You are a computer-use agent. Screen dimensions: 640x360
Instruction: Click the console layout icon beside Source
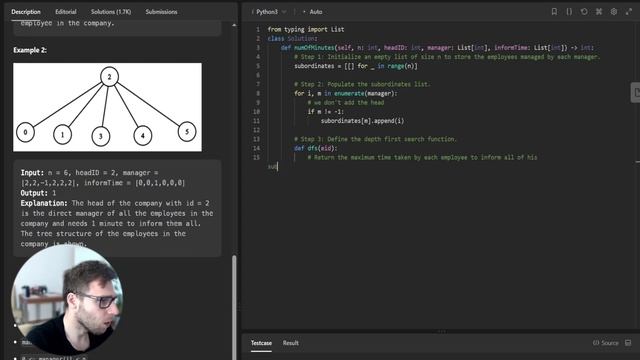[x=628, y=343]
